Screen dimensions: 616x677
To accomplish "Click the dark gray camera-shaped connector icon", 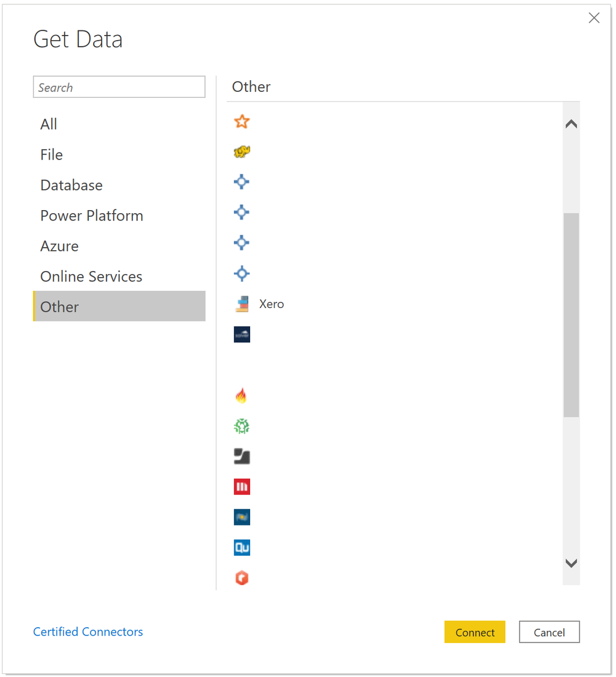I will (241, 456).
